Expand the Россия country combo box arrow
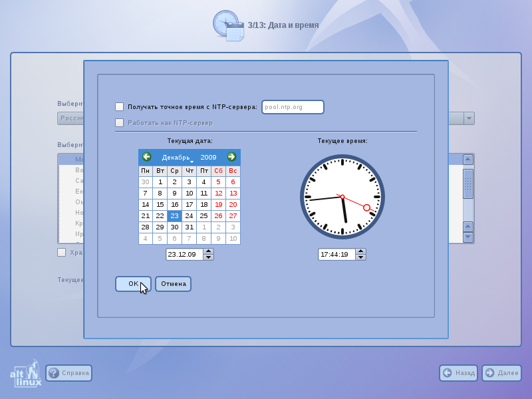 [x=469, y=118]
